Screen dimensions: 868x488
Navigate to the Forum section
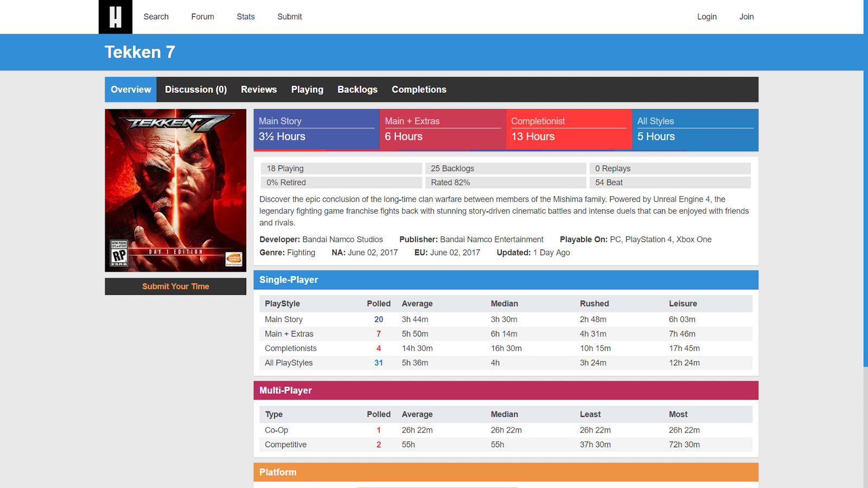[202, 17]
